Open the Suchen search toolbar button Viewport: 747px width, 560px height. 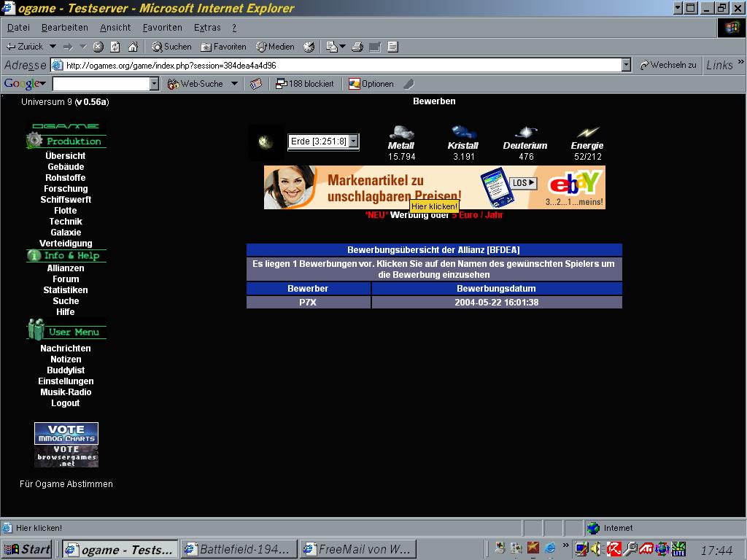171,47
